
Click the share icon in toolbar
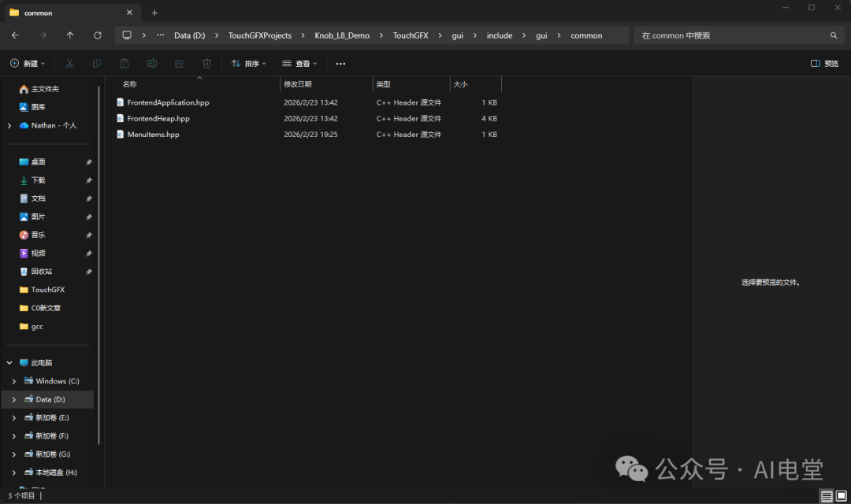pyautogui.click(x=179, y=64)
